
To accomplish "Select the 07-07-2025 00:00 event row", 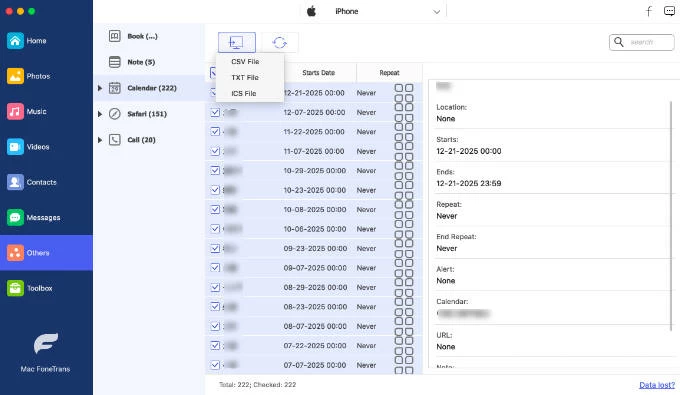I will 314,365.
